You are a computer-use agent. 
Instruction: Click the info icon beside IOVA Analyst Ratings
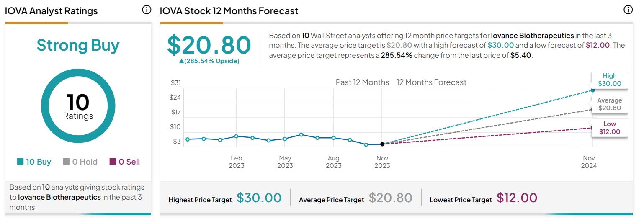point(147,10)
